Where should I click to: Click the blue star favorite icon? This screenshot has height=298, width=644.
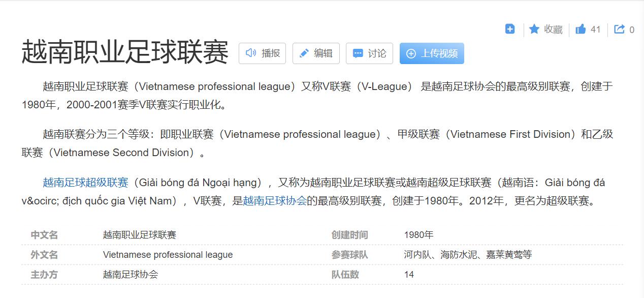534,29
